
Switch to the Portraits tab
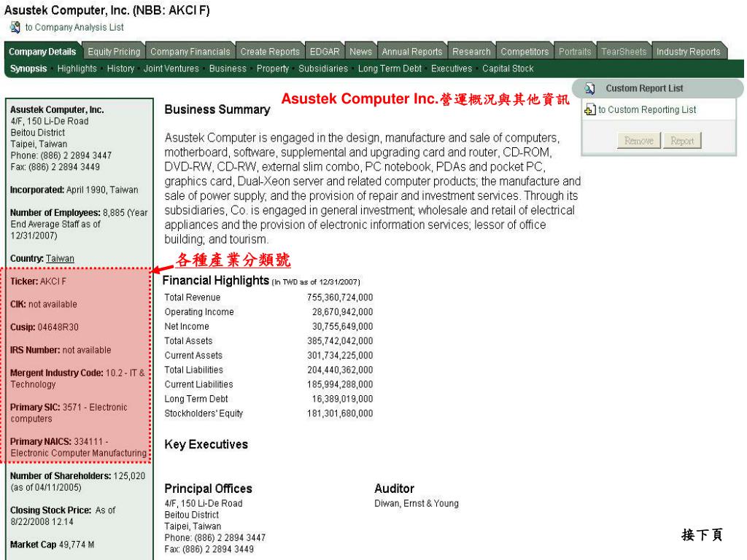pos(575,52)
